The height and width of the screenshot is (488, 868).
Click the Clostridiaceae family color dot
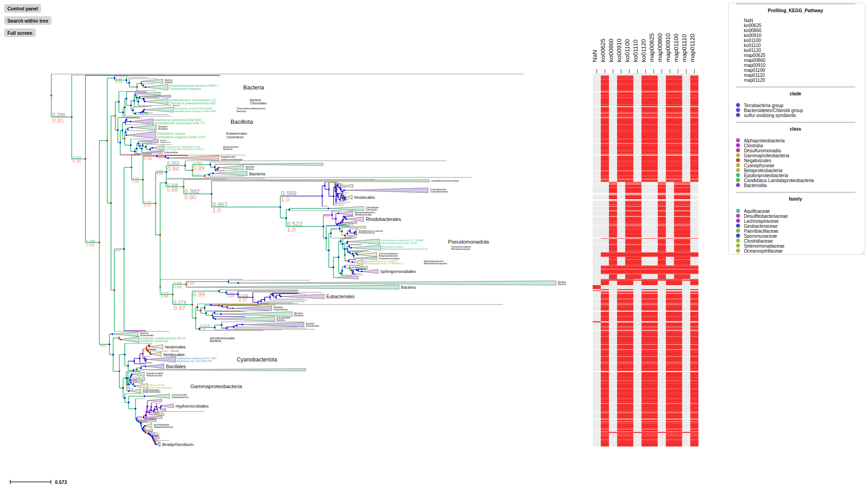[738, 241]
